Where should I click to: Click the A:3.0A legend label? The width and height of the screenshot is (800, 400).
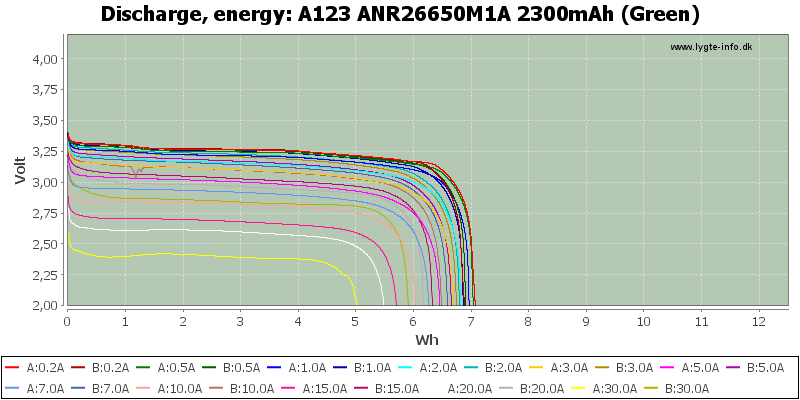[x=569, y=367]
